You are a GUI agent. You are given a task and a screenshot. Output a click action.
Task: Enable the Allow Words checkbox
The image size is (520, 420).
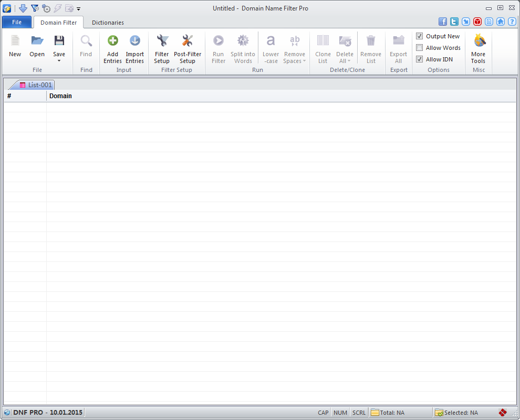coord(420,48)
